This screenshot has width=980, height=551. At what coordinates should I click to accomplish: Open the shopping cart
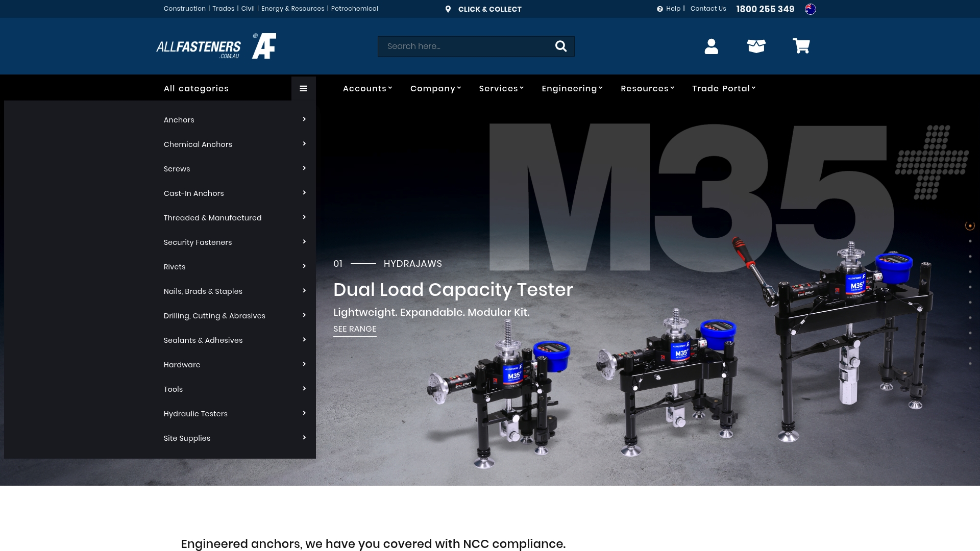[801, 46]
